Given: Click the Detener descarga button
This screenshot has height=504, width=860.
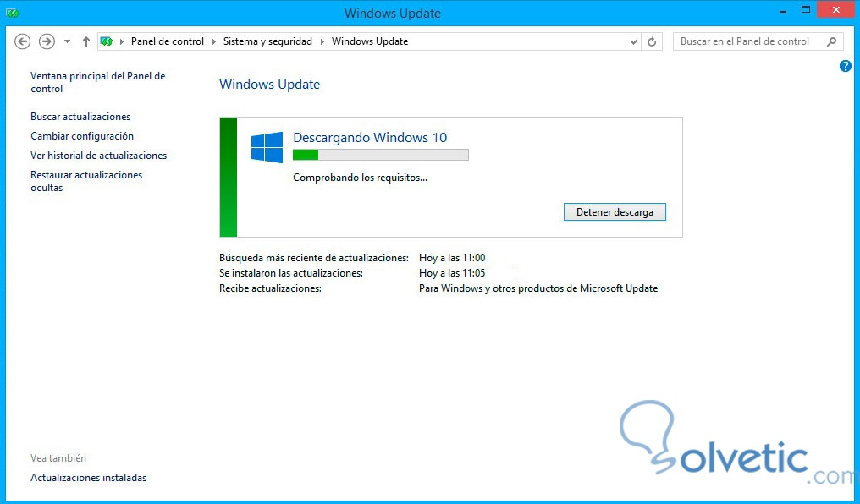Looking at the screenshot, I should 615,212.
